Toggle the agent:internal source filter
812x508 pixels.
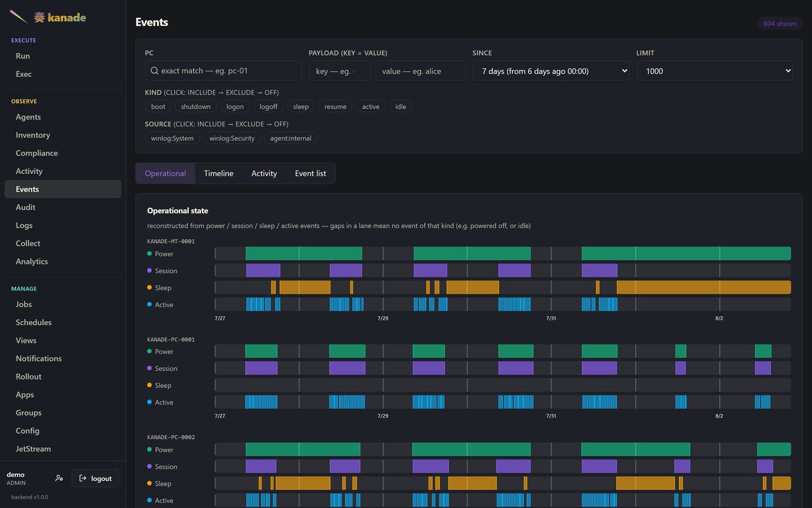[x=290, y=138]
